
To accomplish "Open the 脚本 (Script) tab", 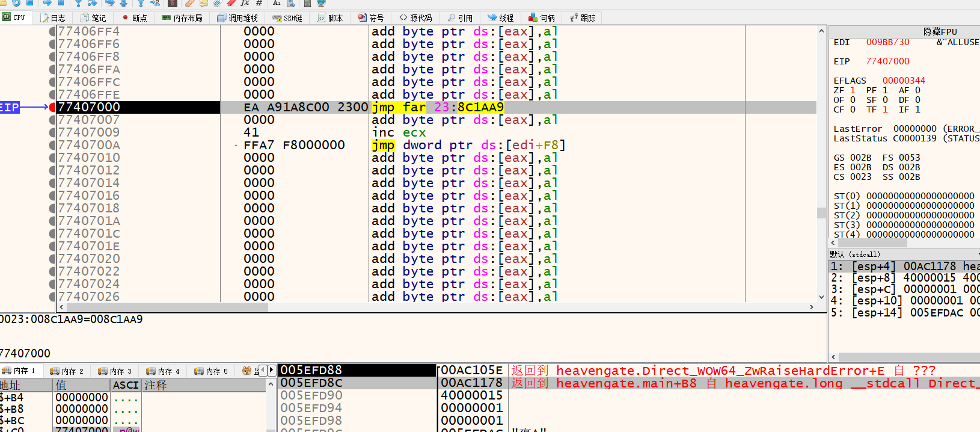I will [330, 18].
